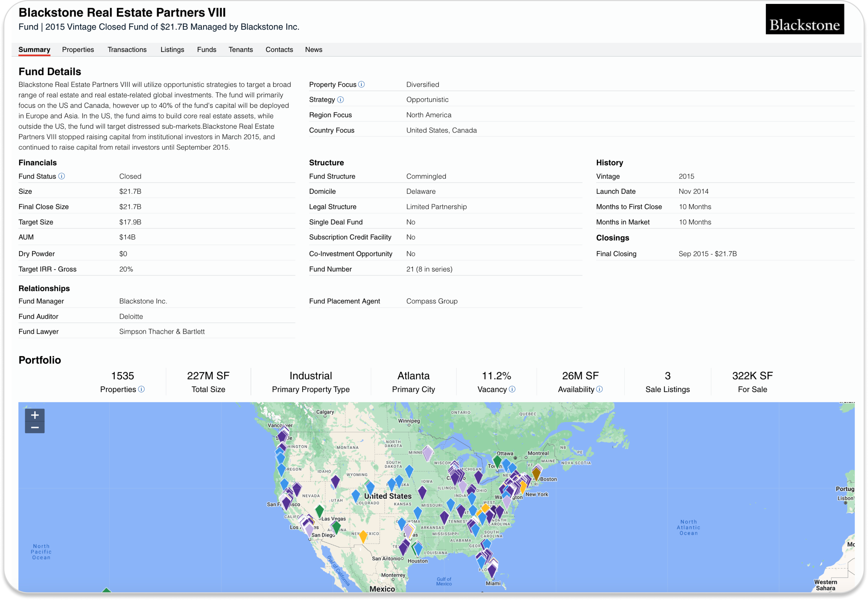Viewport: 868px width, 600px height.
Task: Zoom in the map with plus button
Action: [35, 415]
